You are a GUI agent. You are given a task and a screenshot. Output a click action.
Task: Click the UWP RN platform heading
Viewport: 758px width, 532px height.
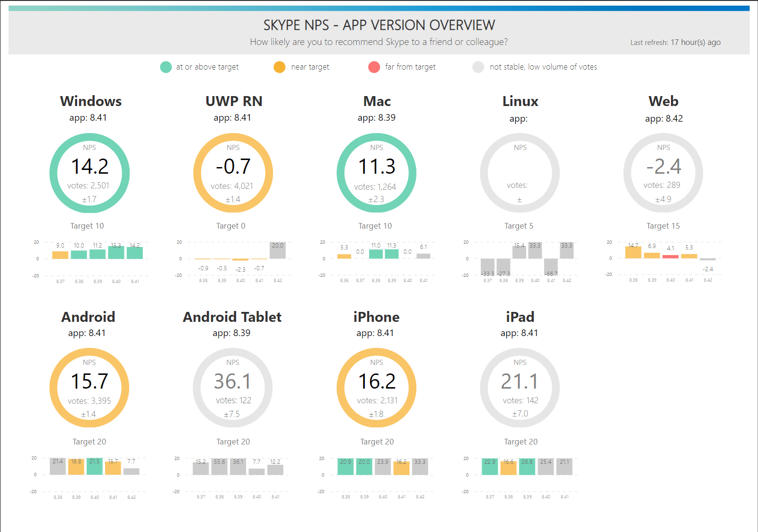click(x=234, y=101)
